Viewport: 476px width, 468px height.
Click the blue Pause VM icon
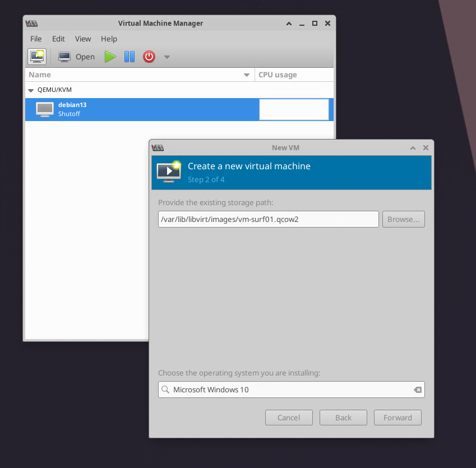pos(130,57)
